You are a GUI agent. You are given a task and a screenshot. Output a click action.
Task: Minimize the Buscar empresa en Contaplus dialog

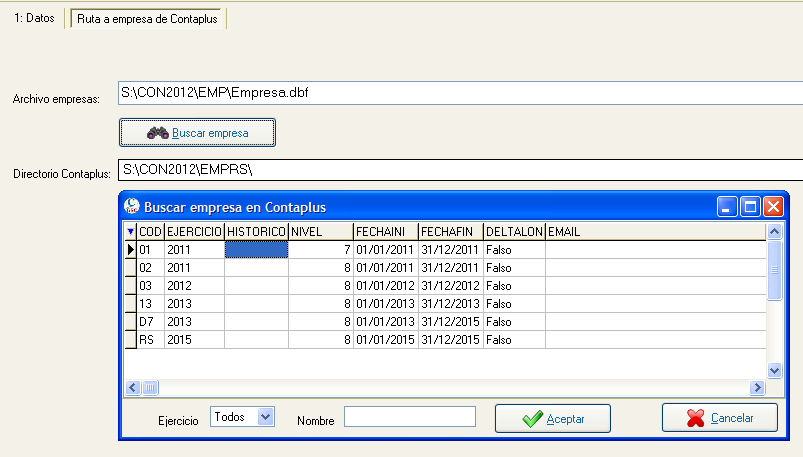[x=728, y=207]
